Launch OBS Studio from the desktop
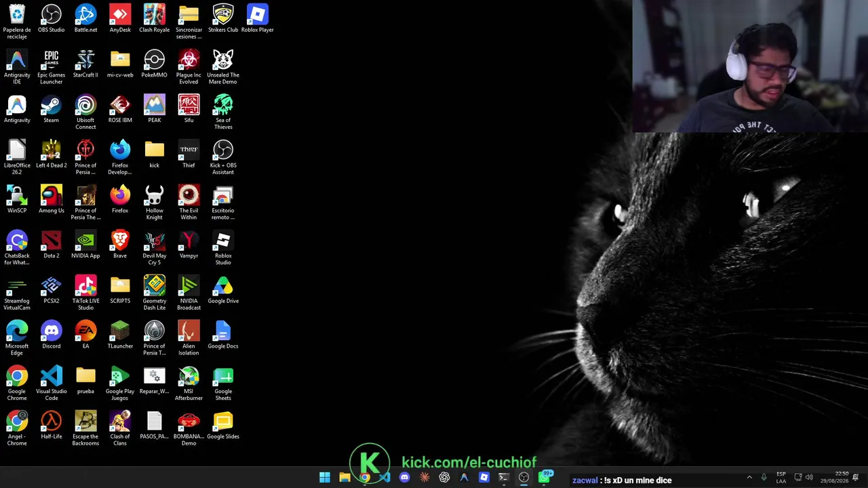The image size is (868, 488). pos(52,19)
